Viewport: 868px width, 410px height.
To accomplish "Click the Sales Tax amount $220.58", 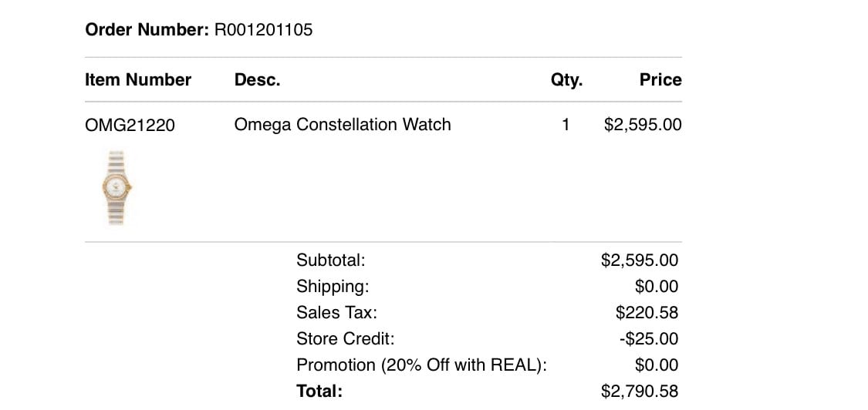I will coord(647,313).
